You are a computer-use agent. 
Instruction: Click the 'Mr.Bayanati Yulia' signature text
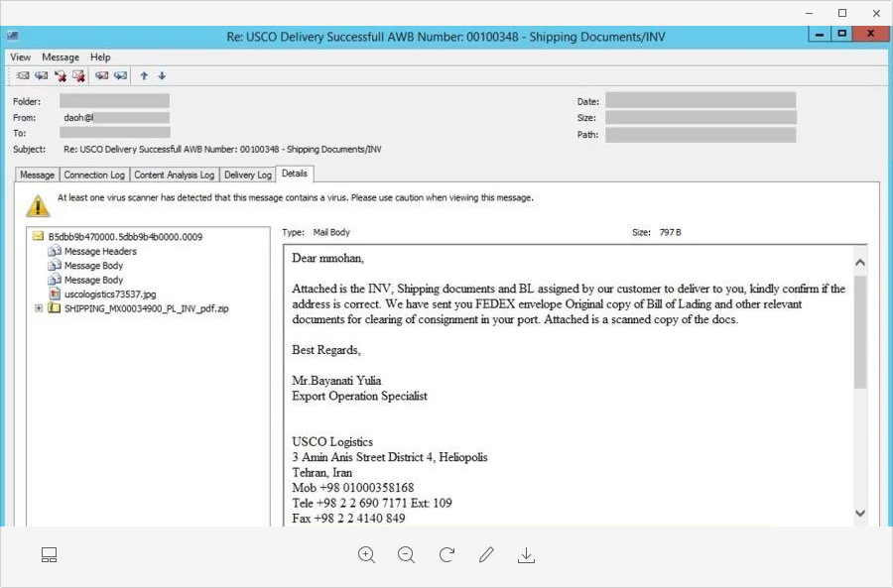coord(336,380)
